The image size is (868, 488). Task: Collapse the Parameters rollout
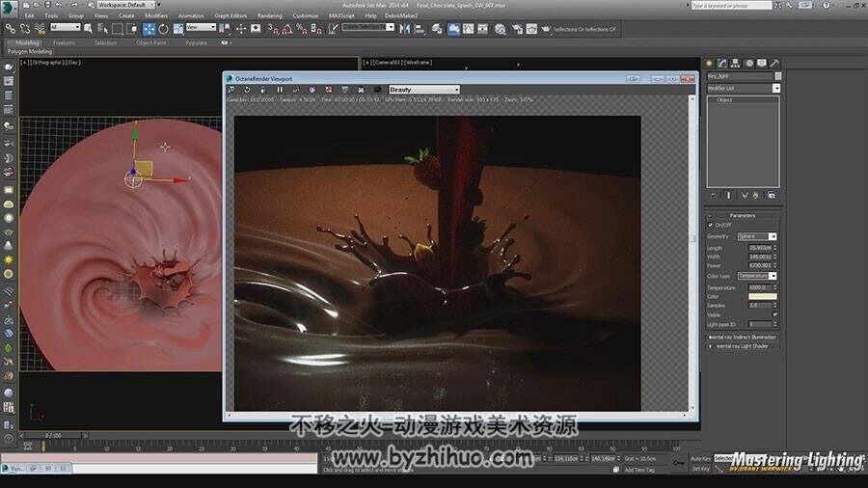743,215
